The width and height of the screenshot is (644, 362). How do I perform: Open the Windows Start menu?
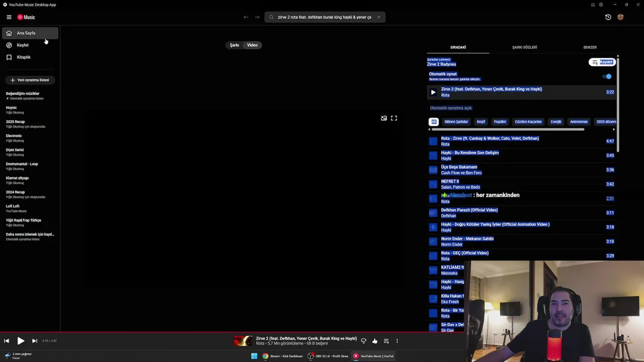(x=254, y=356)
